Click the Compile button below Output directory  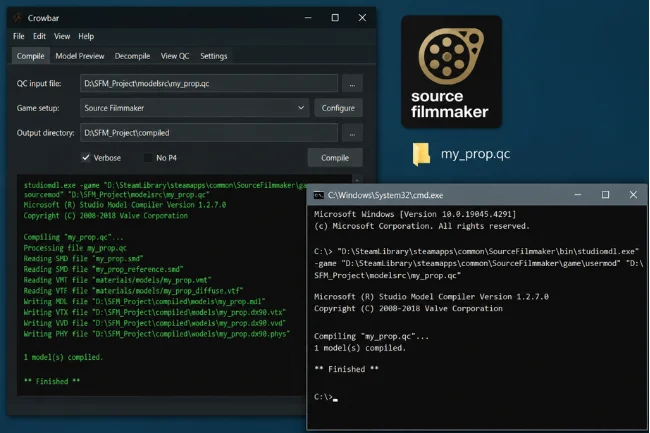(x=335, y=158)
